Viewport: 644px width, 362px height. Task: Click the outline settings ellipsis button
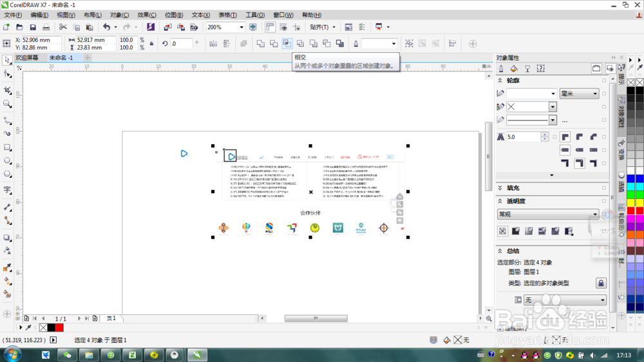pos(565,120)
